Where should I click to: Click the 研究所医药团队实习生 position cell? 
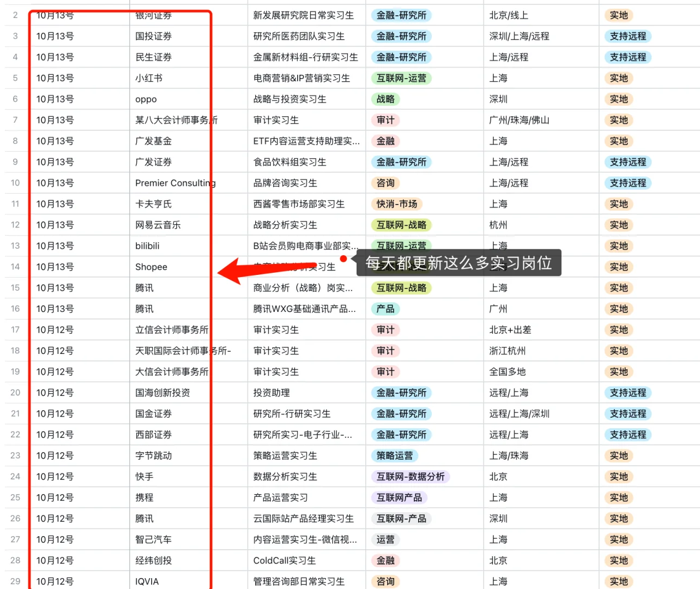tap(306, 37)
